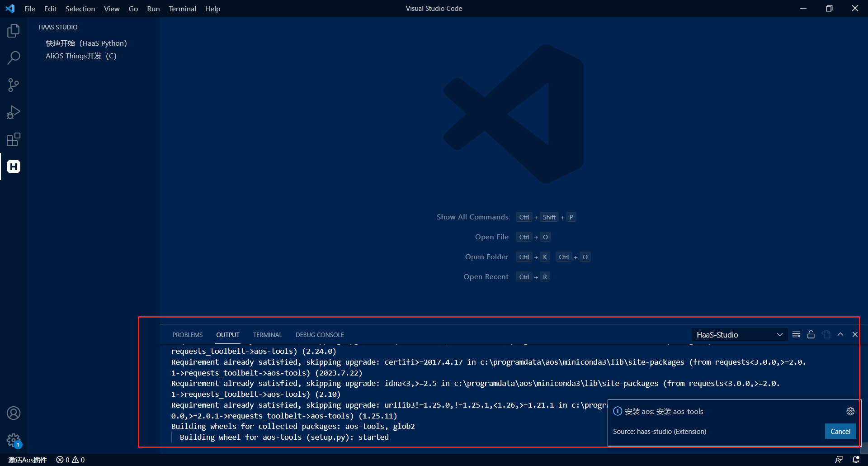Click 'Source: haas-studio (Extension)' text

point(660,432)
